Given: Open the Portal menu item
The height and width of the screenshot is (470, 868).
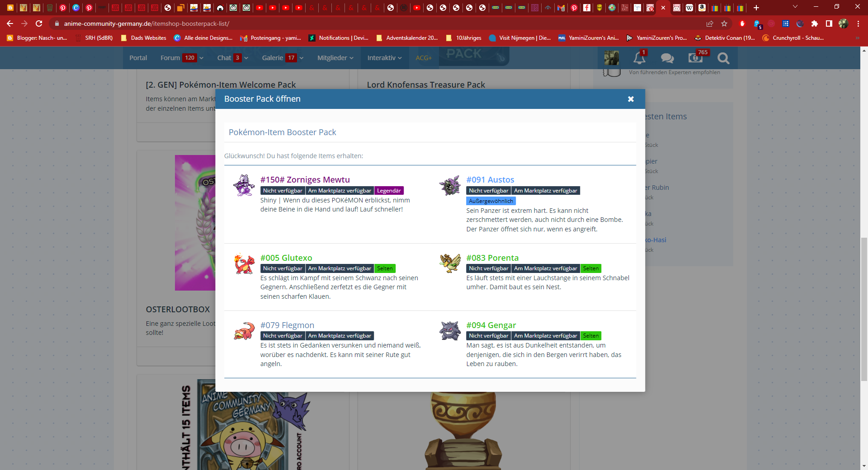Looking at the screenshot, I should (x=138, y=58).
